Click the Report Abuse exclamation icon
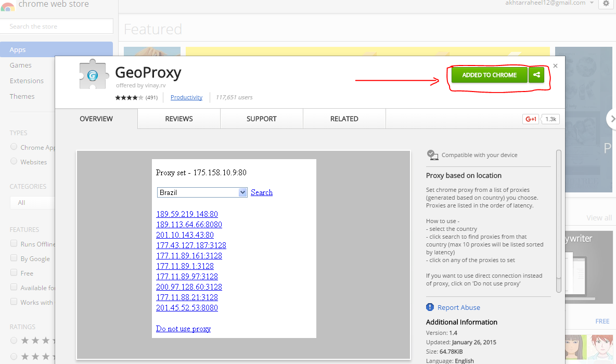Viewport: 616px width, 364px height. point(430,307)
